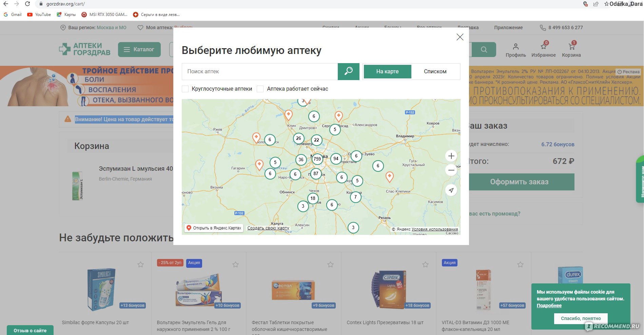Open the Каталог menu button
644x335 pixels.
point(139,50)
